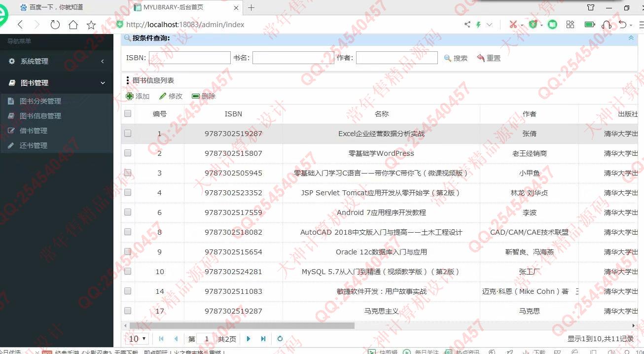The image size is (644, 354).
Task: Check the JSP Servlet Tomcat row
Action: click(128, 192)
